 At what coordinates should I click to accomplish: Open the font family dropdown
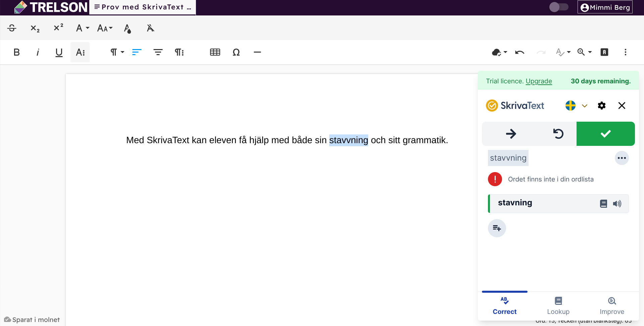(x=82, y=28)
